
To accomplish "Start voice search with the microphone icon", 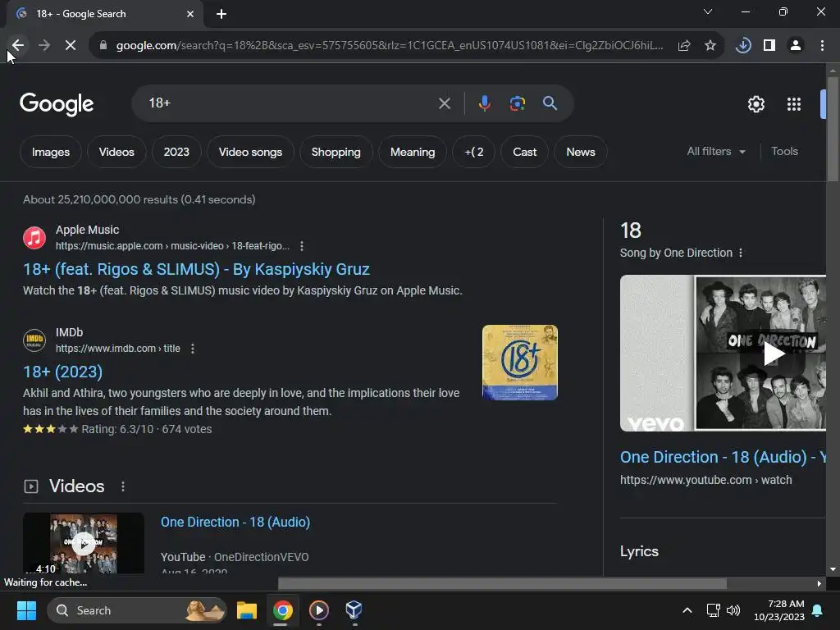I will [484, 103].
